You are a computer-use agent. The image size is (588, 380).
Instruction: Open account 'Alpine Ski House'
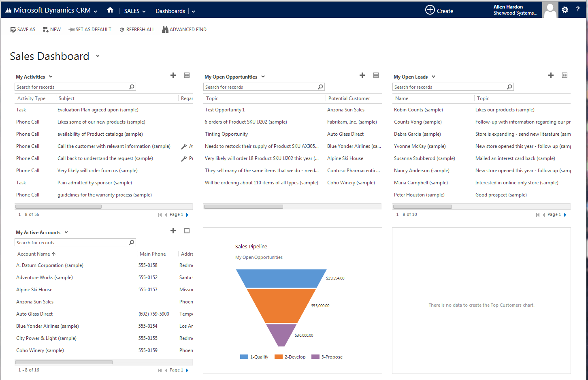click(34, 290)
